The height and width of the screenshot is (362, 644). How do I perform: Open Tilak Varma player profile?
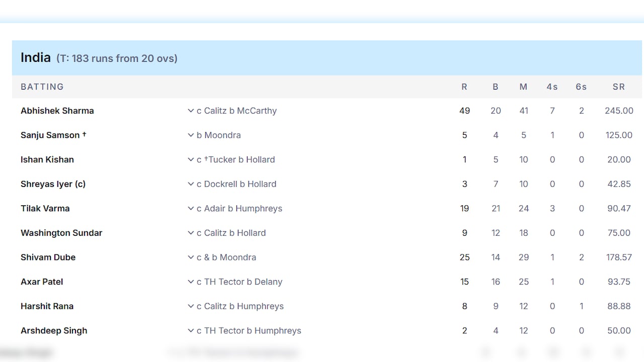click(x=45, y=209)
